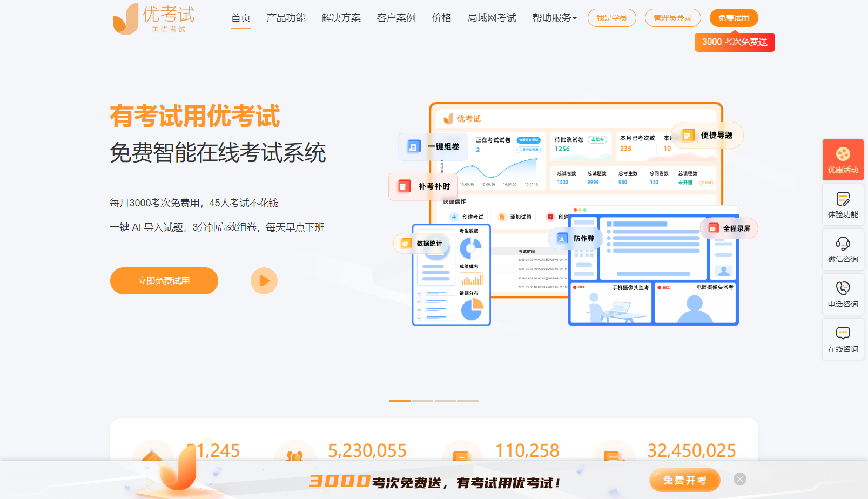Close the bottom promotional banner
Screen dimensions: 868x499
pos(740,479)
